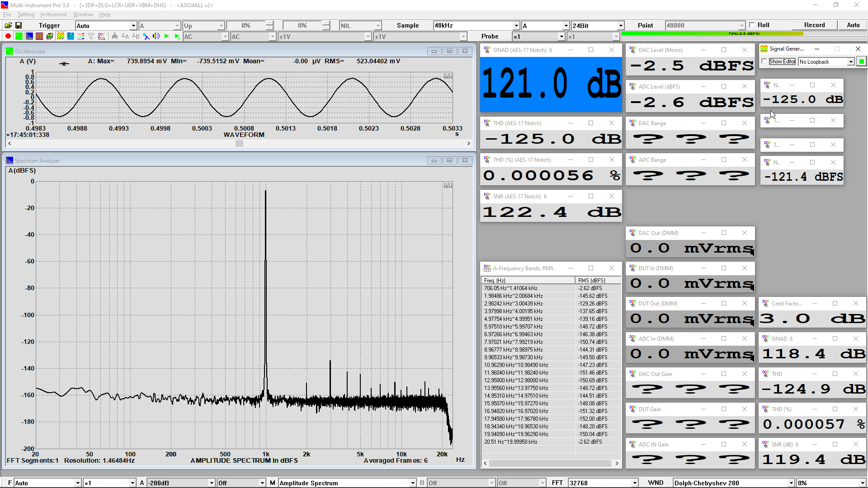The height and width of the screenshot is (488, 868).
Task: Toggle the Spectrum Analyzer toolbar icon
Action: (x=29, y=36)
